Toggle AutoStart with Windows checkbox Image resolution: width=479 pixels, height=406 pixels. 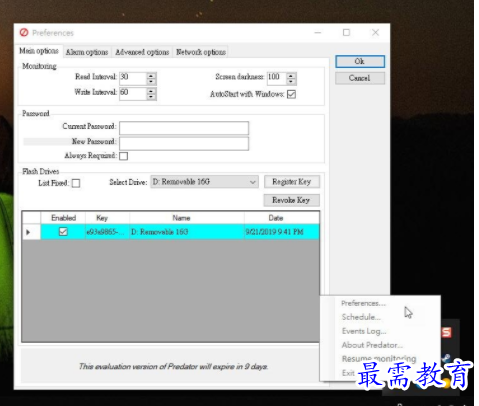[x=291, y=94]
